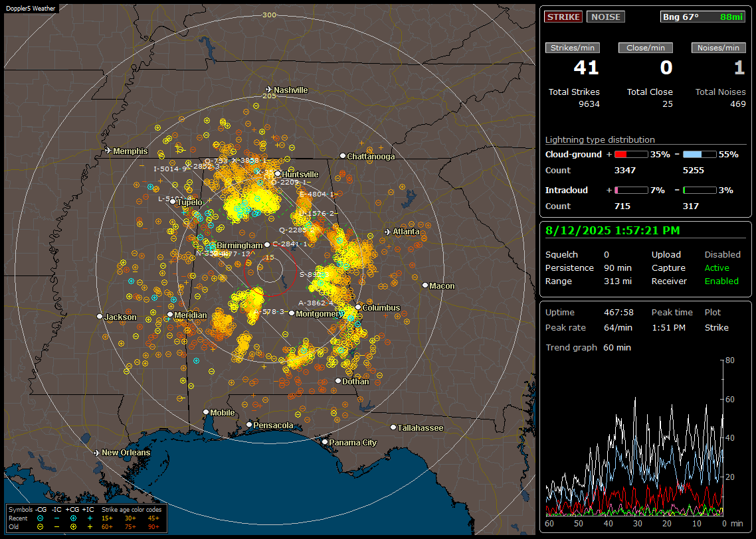Click the Total Close value 25
756x539 pixels.
667,104
